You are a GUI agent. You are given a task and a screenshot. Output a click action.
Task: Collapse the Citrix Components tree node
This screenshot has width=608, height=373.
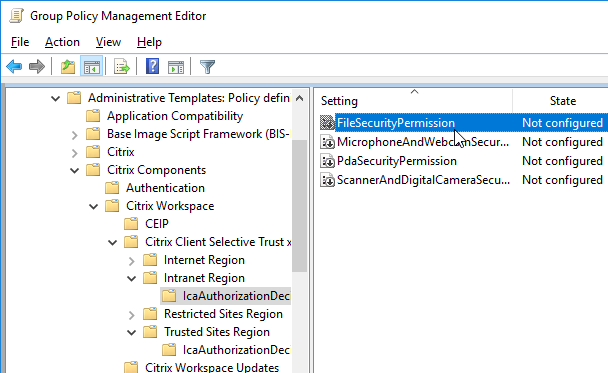[x=74, y=170]
